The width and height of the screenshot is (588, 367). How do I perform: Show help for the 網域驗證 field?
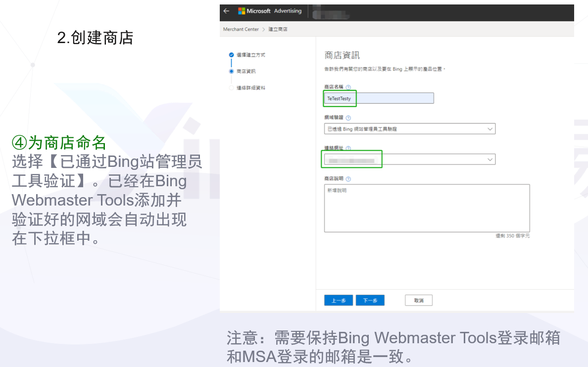point(348,118)
